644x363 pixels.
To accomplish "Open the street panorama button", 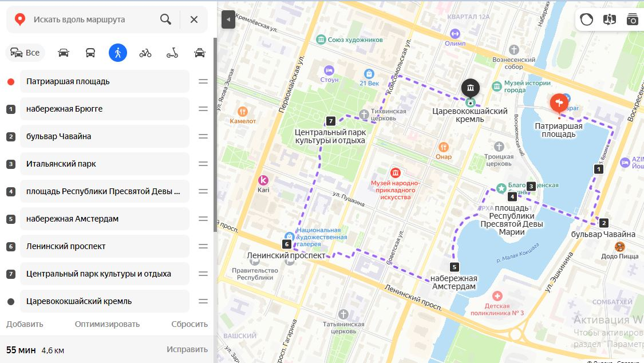I will pos(610,19).
